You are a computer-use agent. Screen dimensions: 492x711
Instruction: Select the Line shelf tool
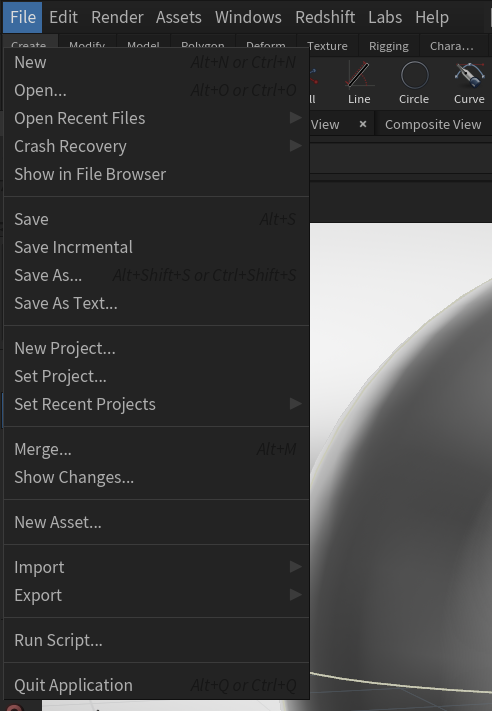click(x=359, y=83)
